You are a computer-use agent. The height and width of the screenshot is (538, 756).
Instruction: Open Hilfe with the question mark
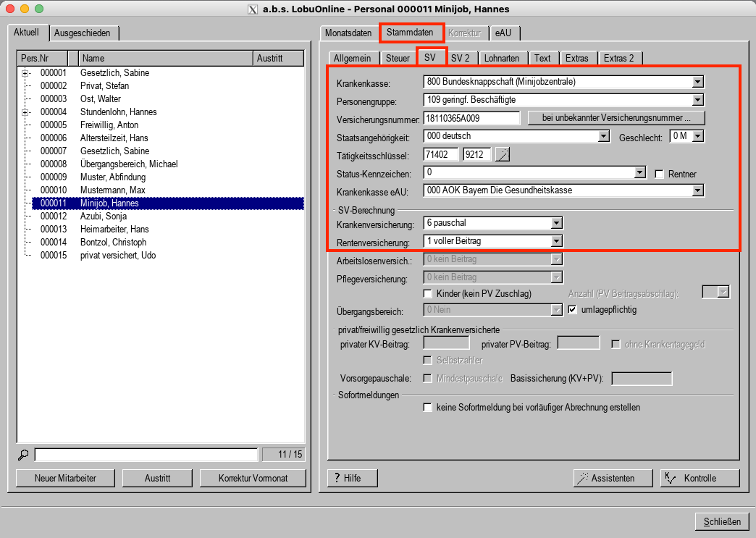coord(353,478)
